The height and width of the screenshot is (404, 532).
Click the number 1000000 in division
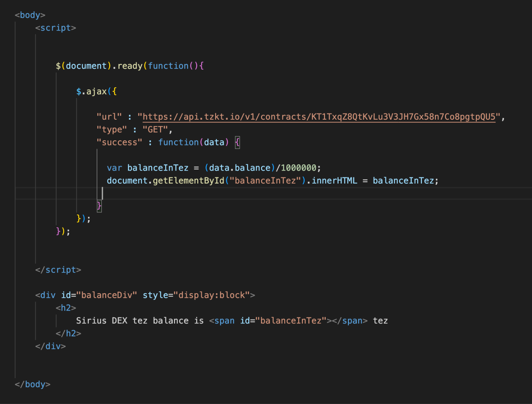point(298,168)
